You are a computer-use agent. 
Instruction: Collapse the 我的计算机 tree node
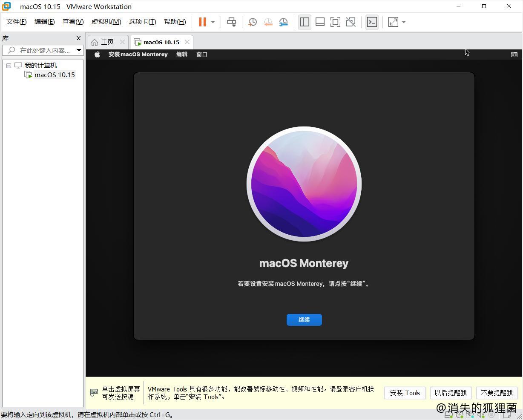(x=9, y=66)
